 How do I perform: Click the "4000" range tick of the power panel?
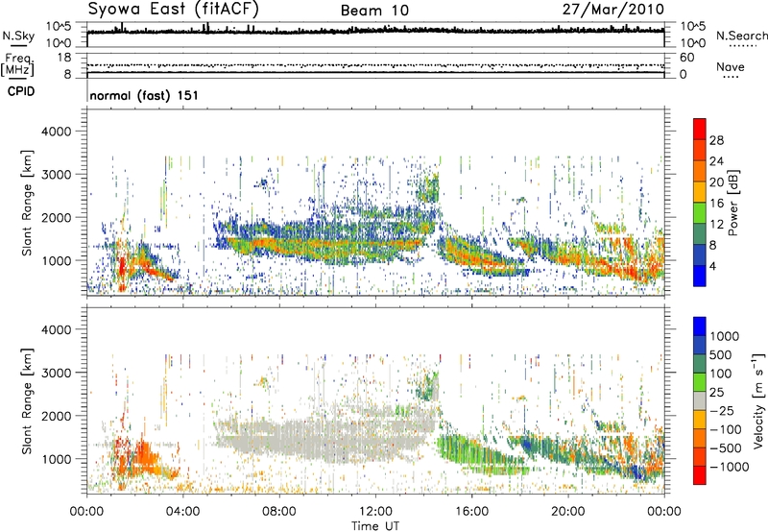56,132
